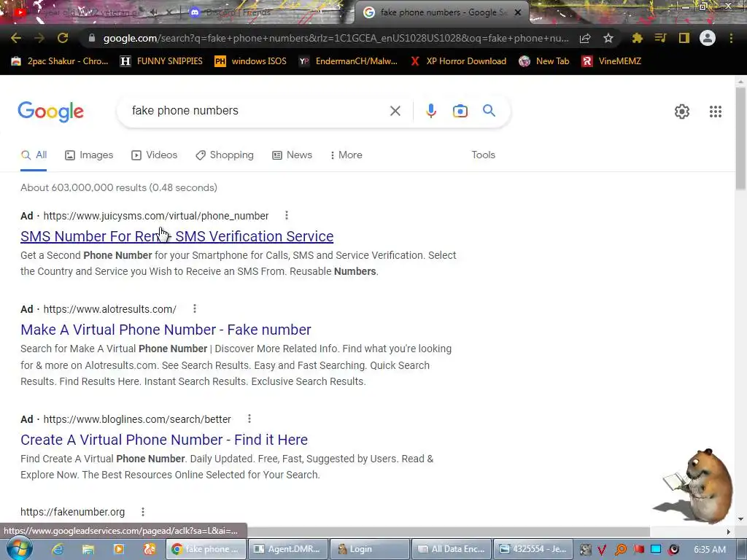Open the Windows Start orb
747x560 pixels.
[19, 548]
